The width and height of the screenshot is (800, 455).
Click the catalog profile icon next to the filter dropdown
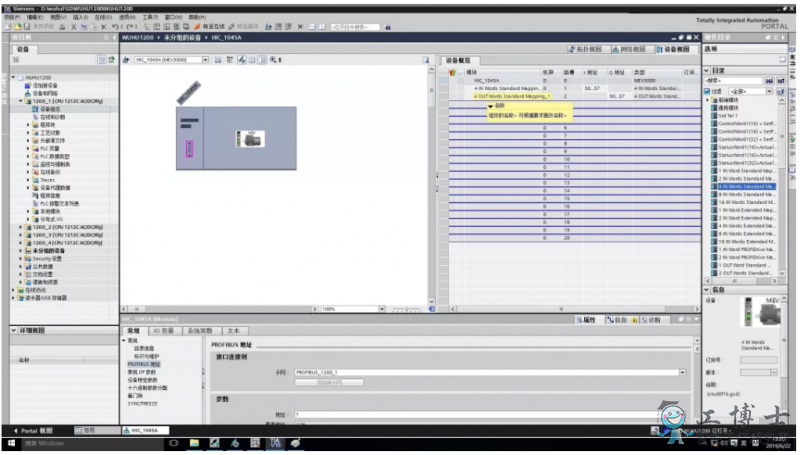(x=781, y=91)
